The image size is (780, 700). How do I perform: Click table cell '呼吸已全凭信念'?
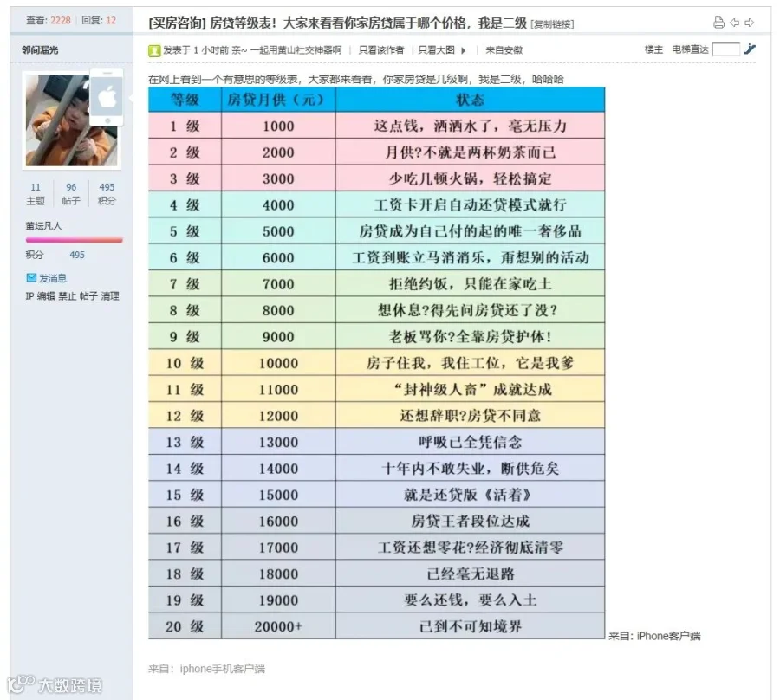470,442
